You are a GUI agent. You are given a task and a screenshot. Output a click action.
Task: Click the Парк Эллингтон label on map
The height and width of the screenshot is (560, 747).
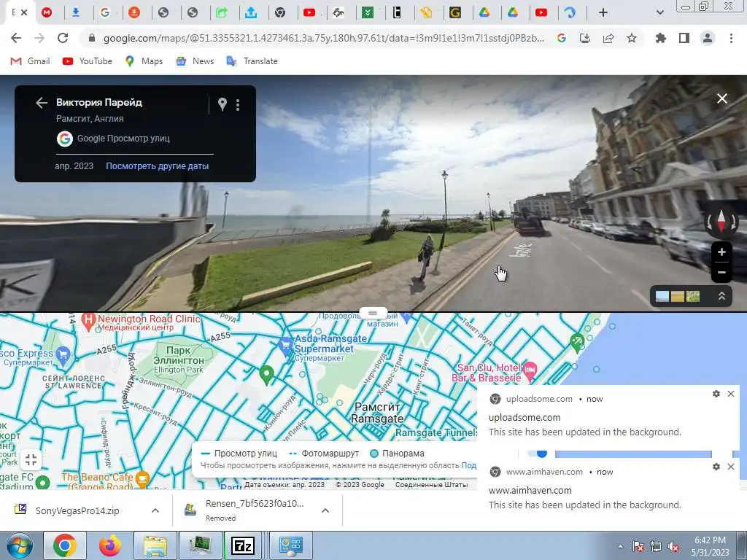tap(179, 355)
